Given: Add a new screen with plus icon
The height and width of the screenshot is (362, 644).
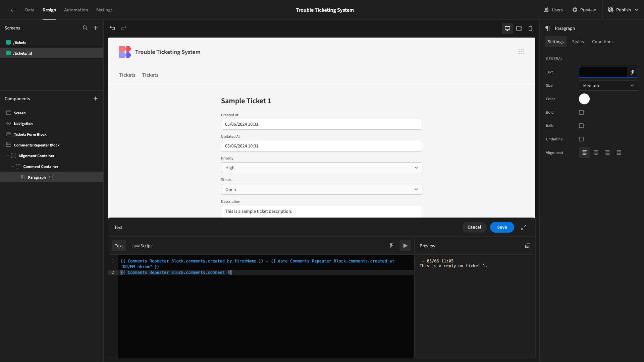Looking at the screenshot, I should click(96, 28).
